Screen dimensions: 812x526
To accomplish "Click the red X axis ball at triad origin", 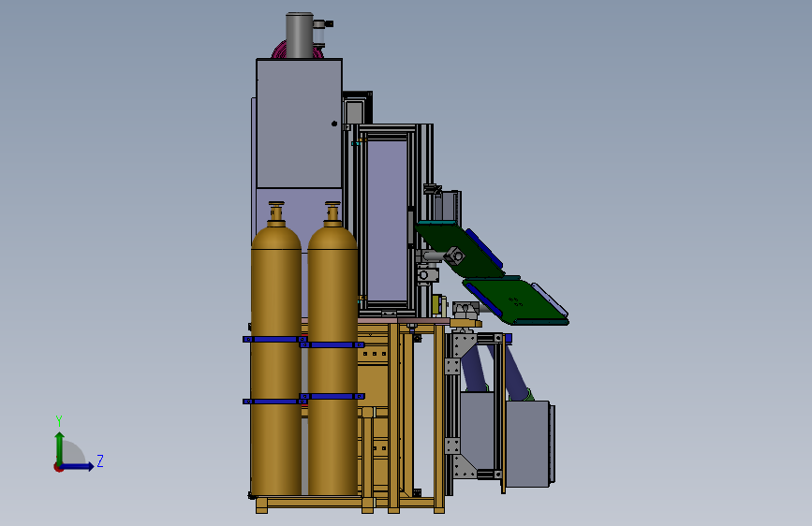I will point(58,467).
